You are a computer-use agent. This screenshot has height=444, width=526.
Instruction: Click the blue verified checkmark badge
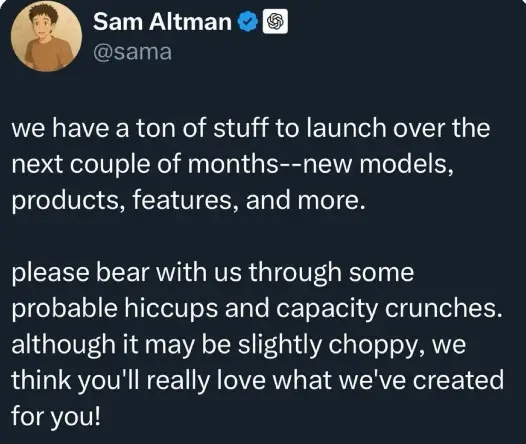click(x=248, y=22)
